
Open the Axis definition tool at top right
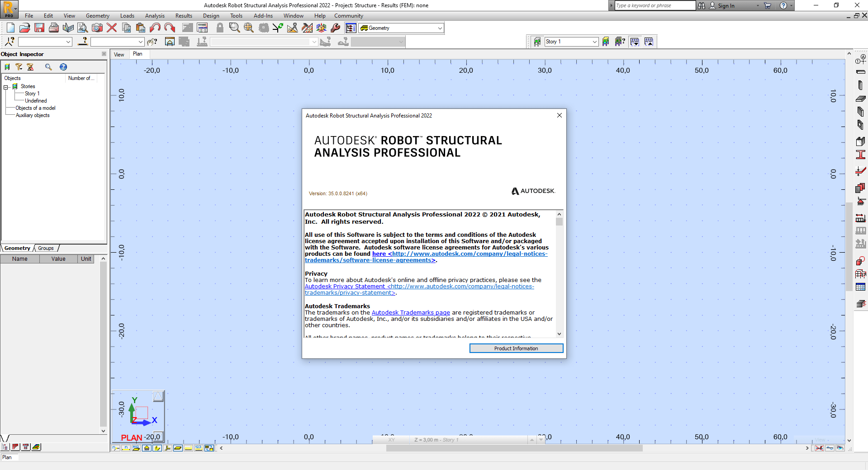861,59
